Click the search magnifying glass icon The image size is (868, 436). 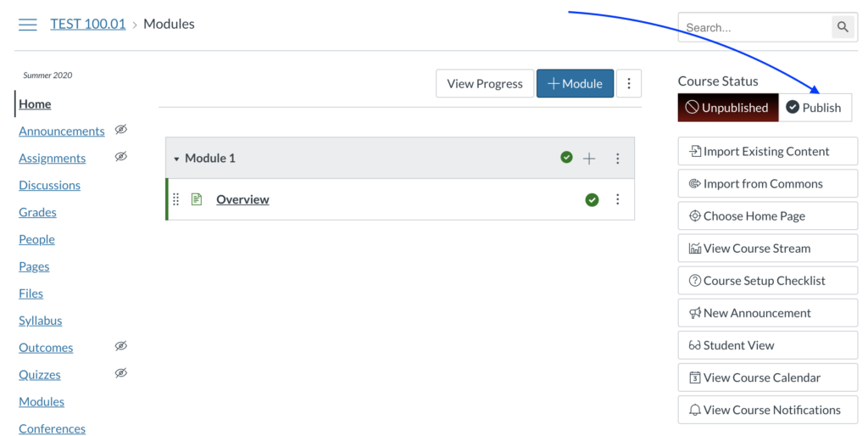pos(843,27)
